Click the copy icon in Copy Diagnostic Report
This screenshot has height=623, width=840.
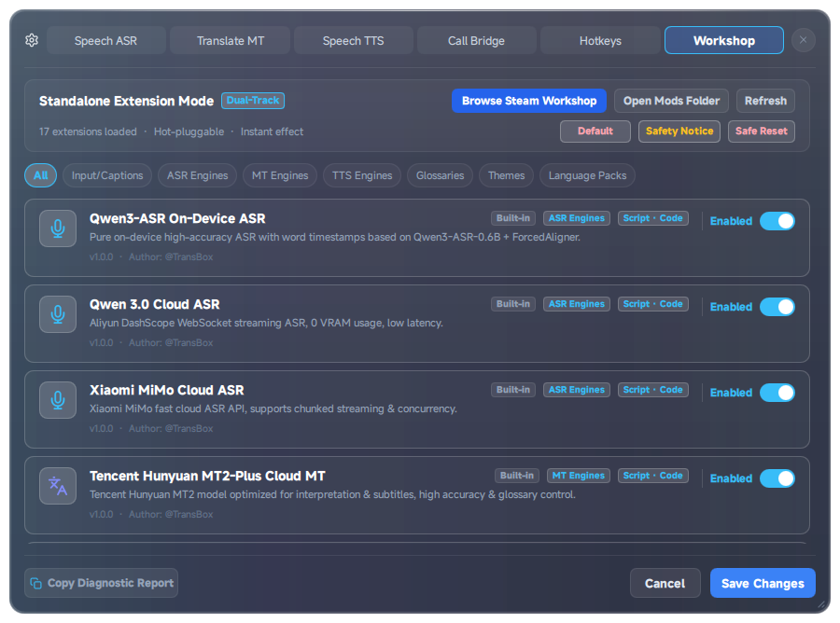tap(35, 583)
